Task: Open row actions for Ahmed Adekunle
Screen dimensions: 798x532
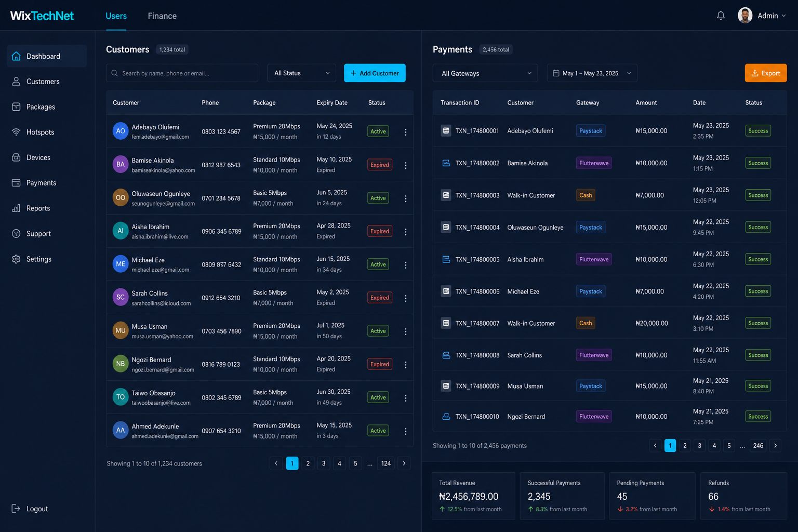Action: click(x=405, y=431)
